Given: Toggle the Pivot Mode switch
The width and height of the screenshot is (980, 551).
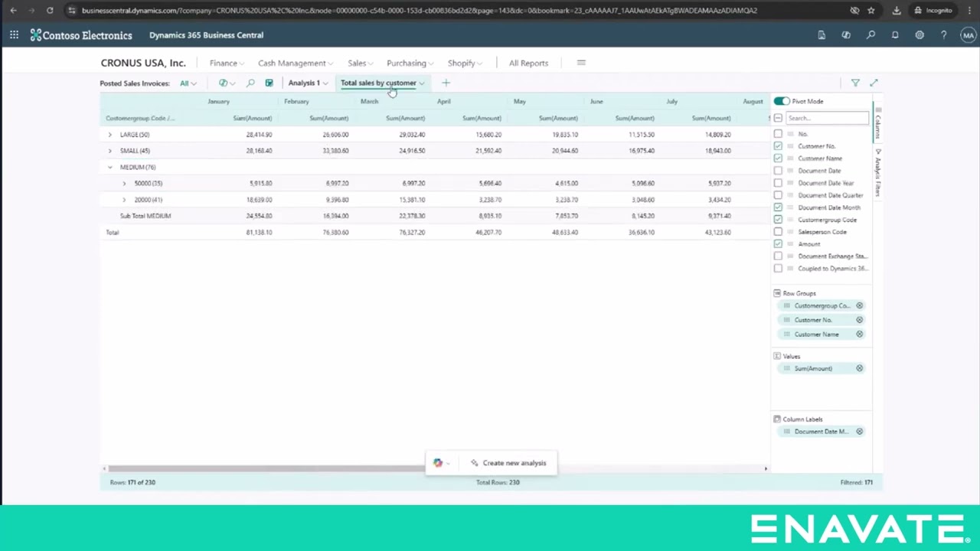Looking at the screenshot, I should click(781, 101).
